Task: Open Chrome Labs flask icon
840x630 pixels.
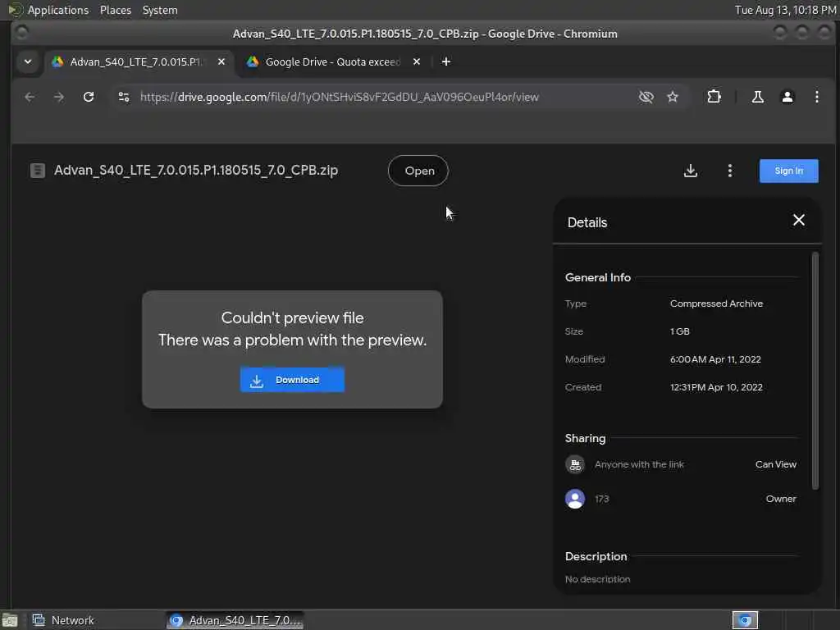Action: 757,97
